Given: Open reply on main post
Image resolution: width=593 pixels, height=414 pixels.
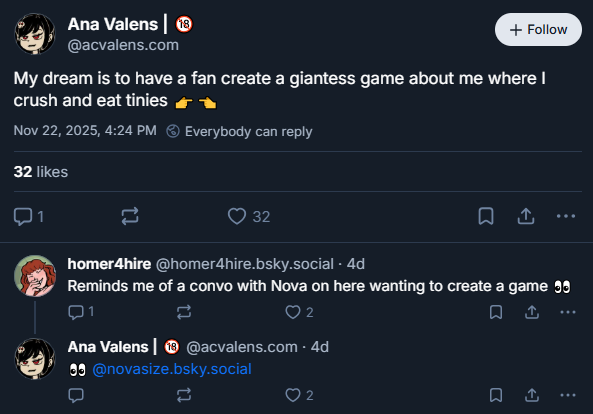Looking at the screenshot, I should click(28, 217).
